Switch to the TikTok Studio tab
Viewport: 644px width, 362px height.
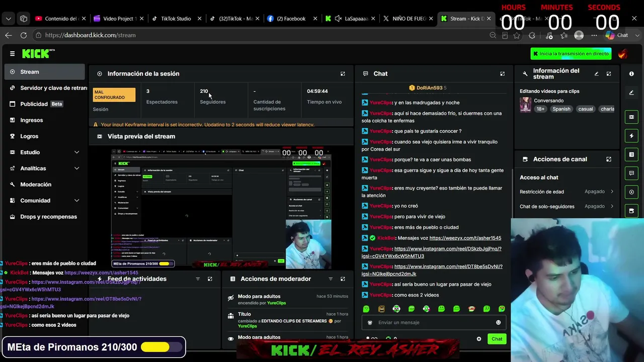176,19
